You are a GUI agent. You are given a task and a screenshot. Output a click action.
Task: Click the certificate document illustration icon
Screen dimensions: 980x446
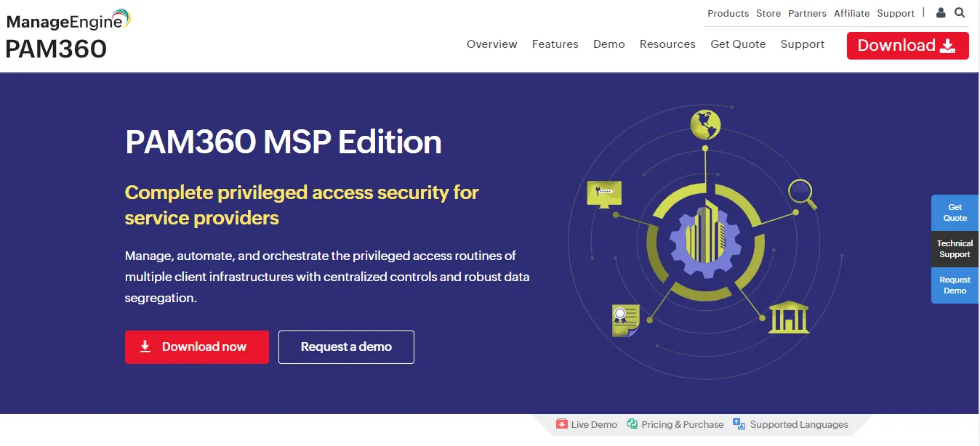coord(625,320)
